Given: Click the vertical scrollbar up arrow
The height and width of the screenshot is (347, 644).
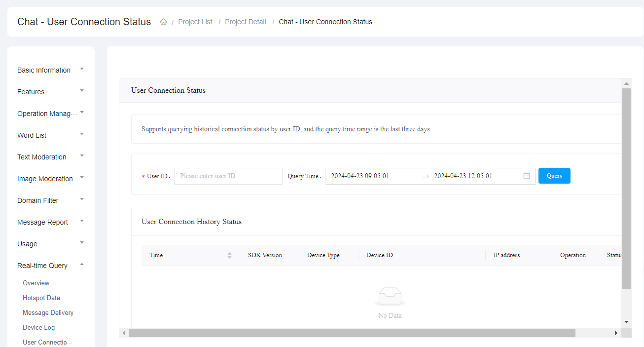Looking at the screenshot, I should pos(627,83).
